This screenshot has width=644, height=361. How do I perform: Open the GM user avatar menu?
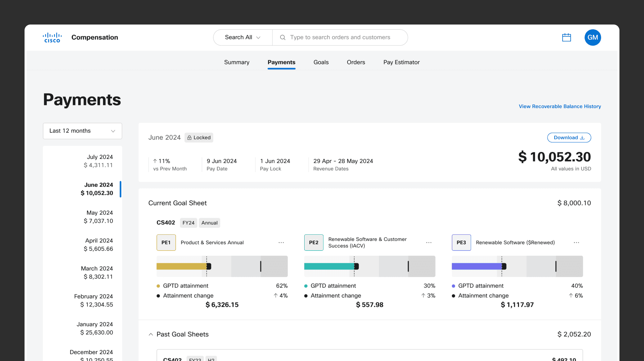593,38
